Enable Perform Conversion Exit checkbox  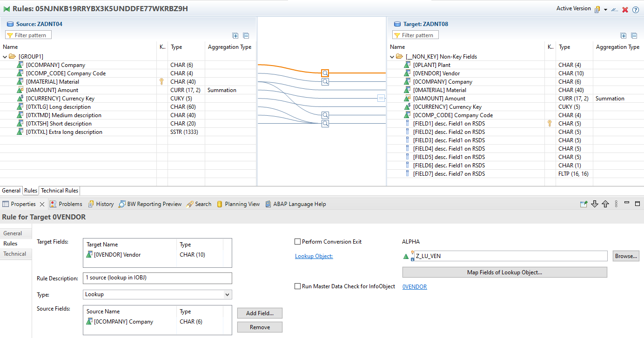(x=298, y=242)
